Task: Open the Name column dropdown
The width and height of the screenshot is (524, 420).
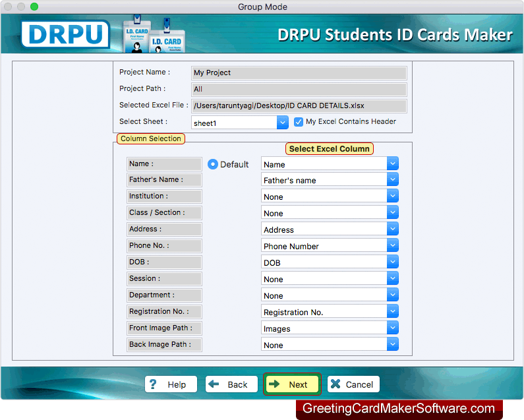Action: (393, 164)
